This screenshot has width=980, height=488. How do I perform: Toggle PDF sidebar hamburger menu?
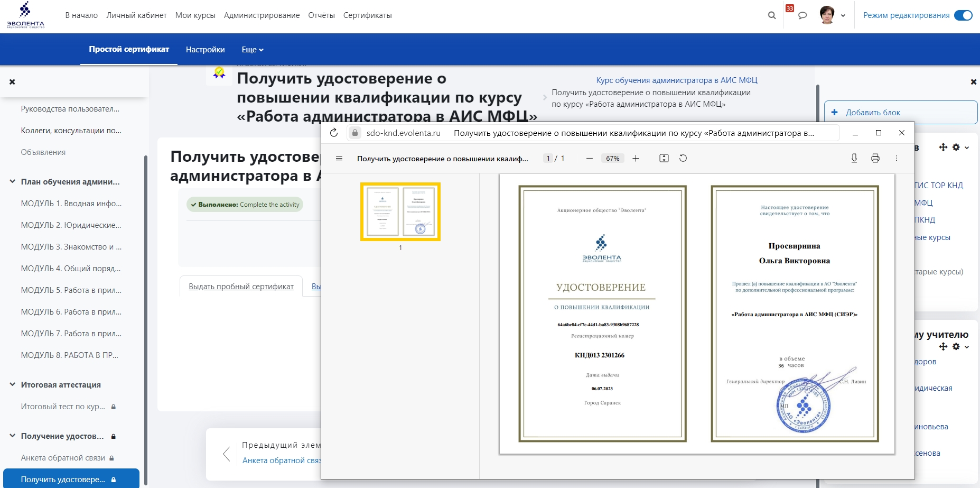tap(339, 159)
